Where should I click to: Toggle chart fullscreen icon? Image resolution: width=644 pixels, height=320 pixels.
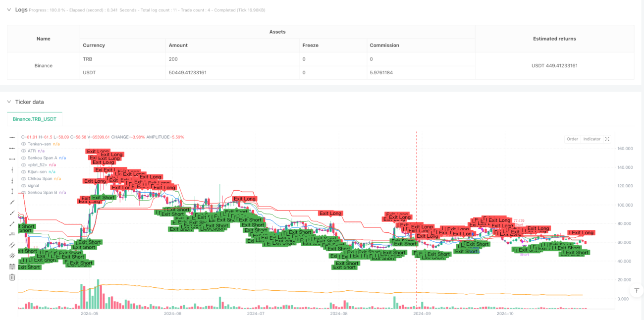pos(607,139)
